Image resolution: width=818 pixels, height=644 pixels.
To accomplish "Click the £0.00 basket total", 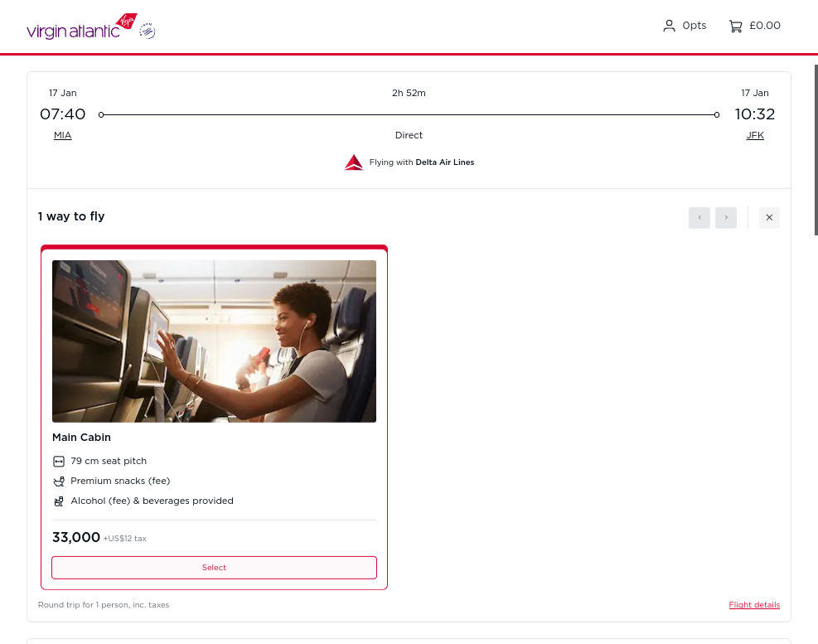I will (765, 26).
